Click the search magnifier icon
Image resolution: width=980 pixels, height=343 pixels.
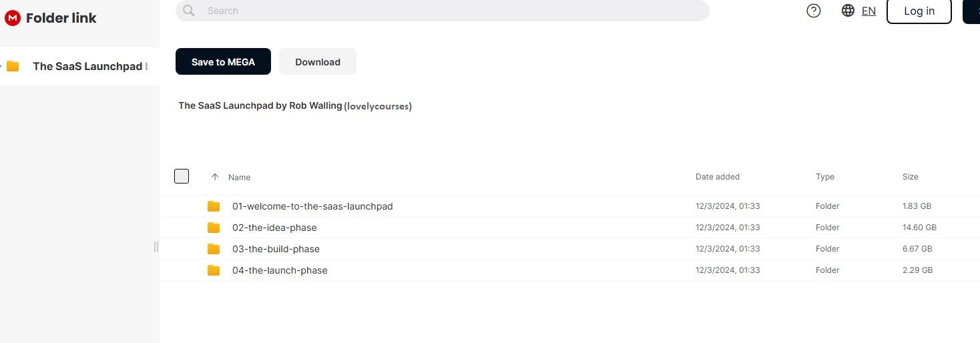[x=189, y=11]
